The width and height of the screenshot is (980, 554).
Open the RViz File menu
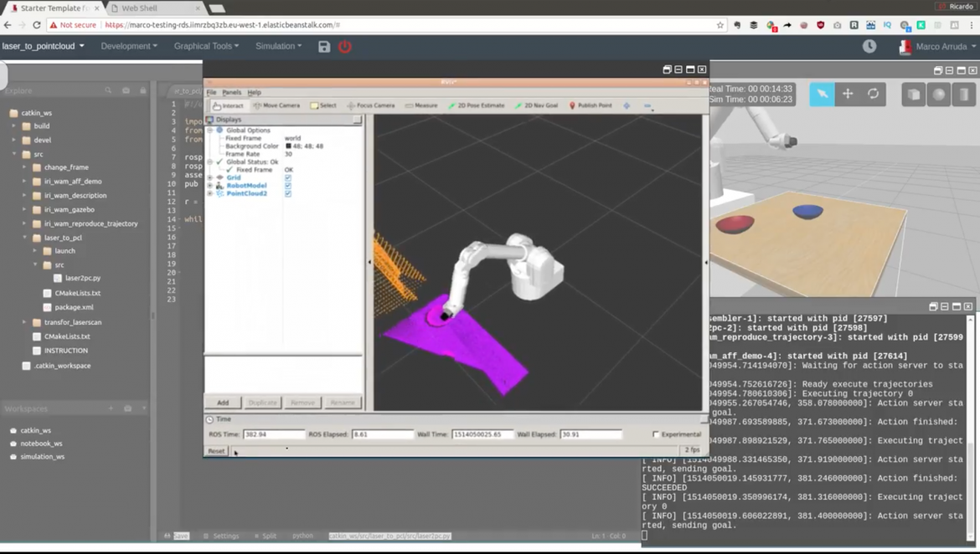pos(211,92)
